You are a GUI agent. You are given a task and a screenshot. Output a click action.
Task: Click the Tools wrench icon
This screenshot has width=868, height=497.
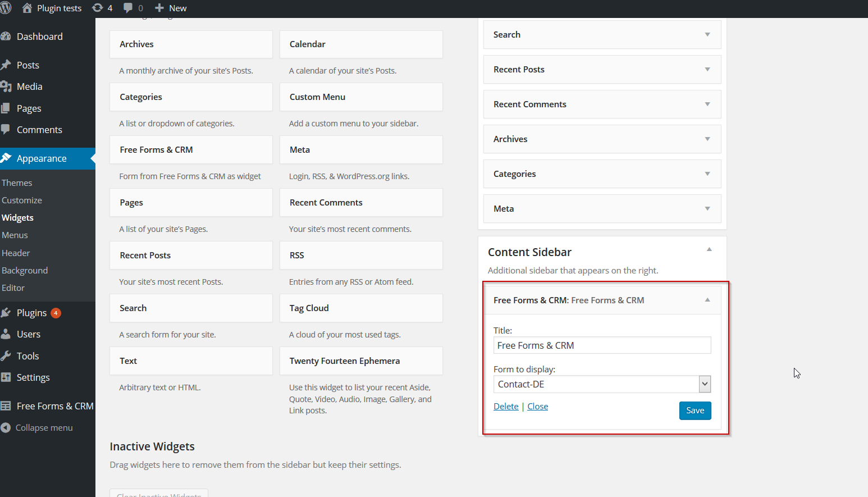(x=6, y=356)
